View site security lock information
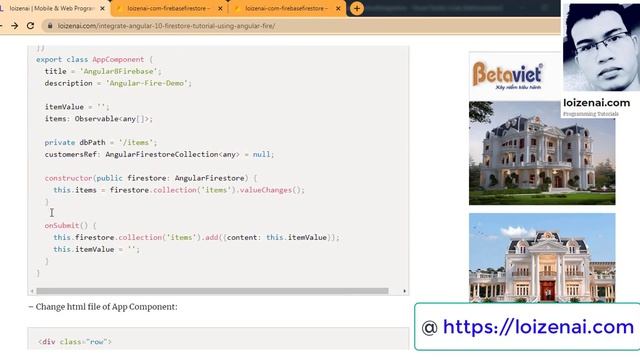The height and width of the screenshot is (360, 640). click(50, 26)
